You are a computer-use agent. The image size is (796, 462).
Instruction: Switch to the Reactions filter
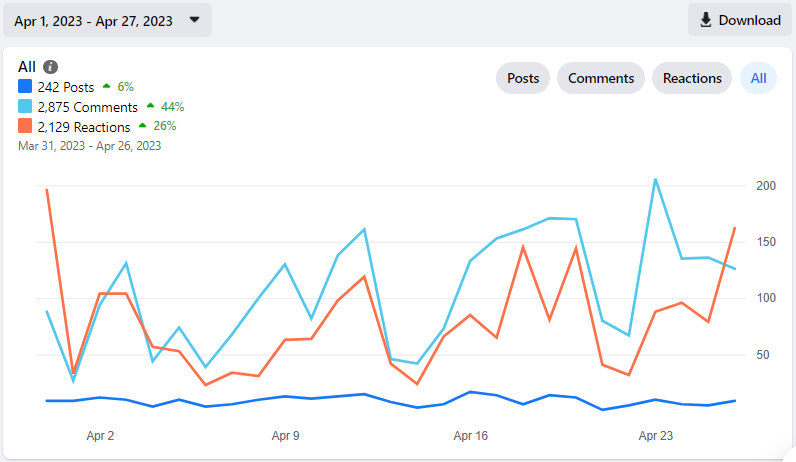[692, 78]
